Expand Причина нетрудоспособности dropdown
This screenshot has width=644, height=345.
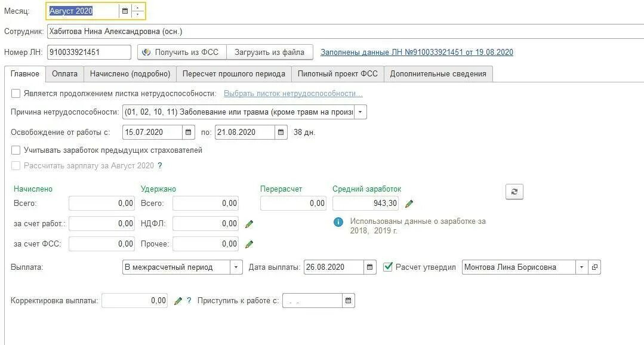[360, 112]
